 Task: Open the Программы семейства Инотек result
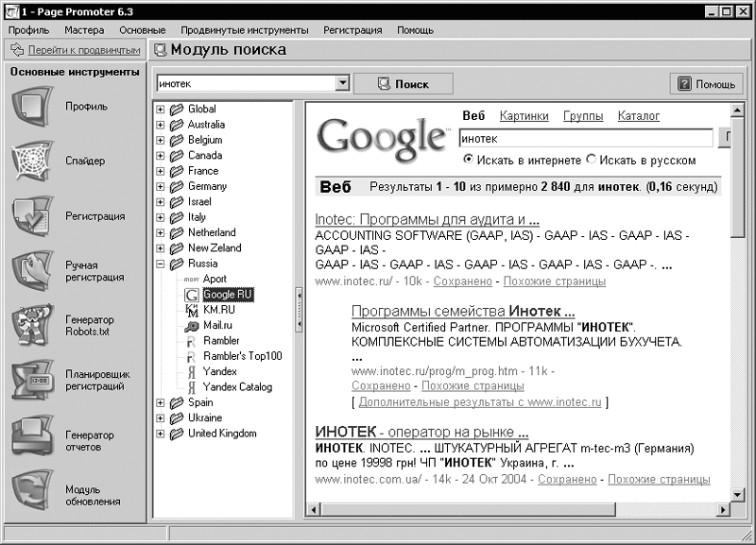(463, 311)
